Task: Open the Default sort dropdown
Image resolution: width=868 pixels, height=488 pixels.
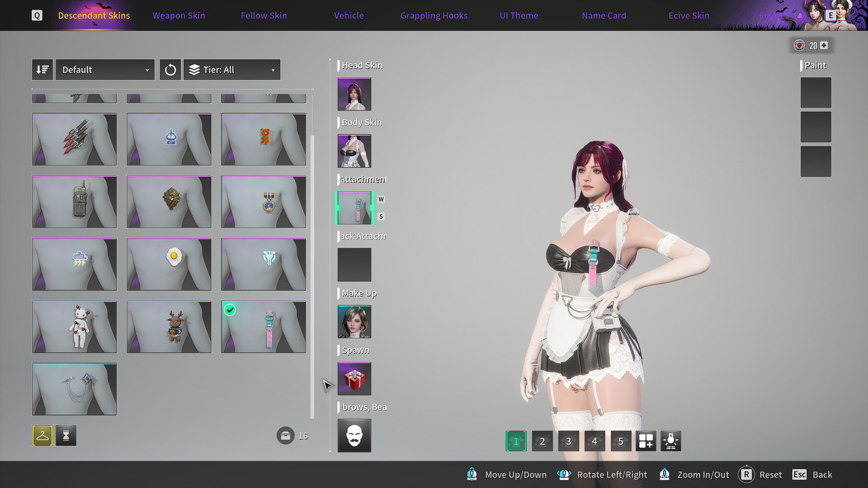Action: 105,70
